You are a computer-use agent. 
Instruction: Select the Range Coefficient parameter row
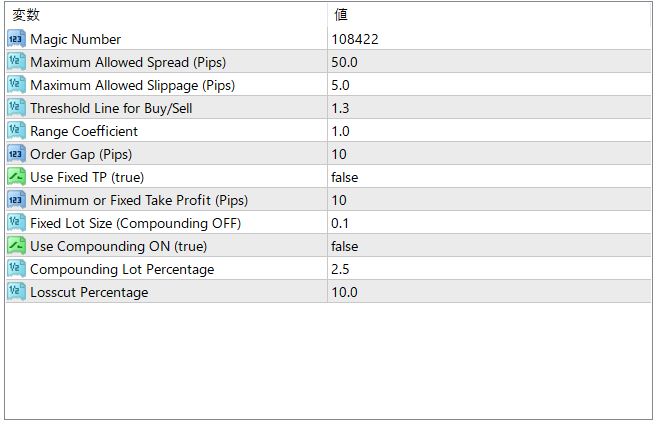point(84,131)
